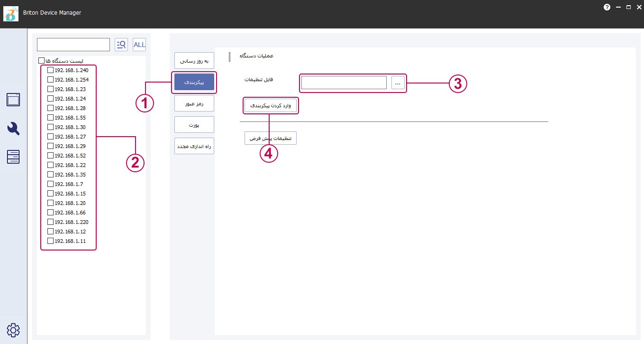Click the window icon in left sidebar
This screenshot has height=344, width=644.
tap(13, 100)
